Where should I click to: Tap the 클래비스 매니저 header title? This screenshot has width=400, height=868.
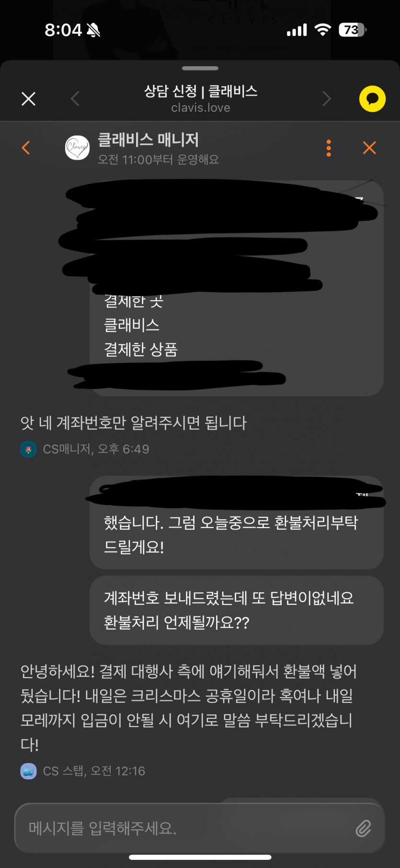tap(148, 140)
